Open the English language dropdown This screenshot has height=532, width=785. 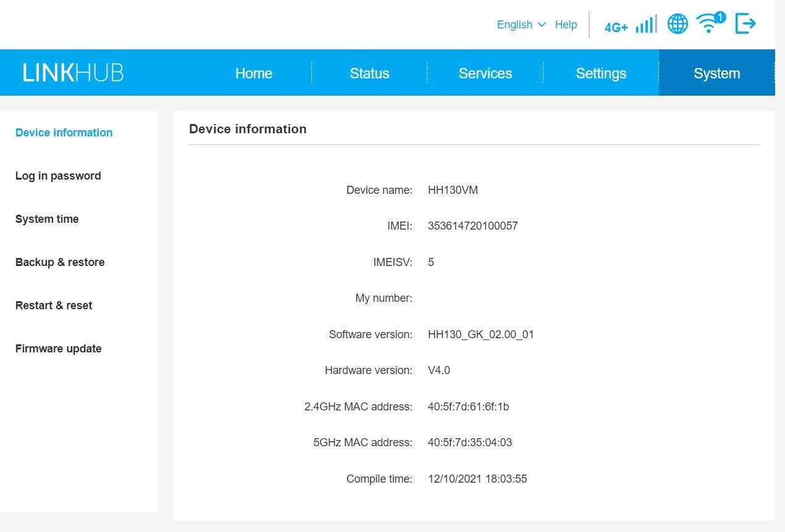pyautogui.click(x=521, y=25)
